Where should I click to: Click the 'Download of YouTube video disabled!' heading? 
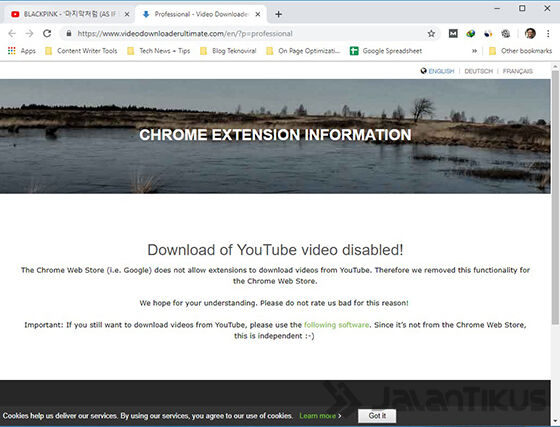point(275,250)
